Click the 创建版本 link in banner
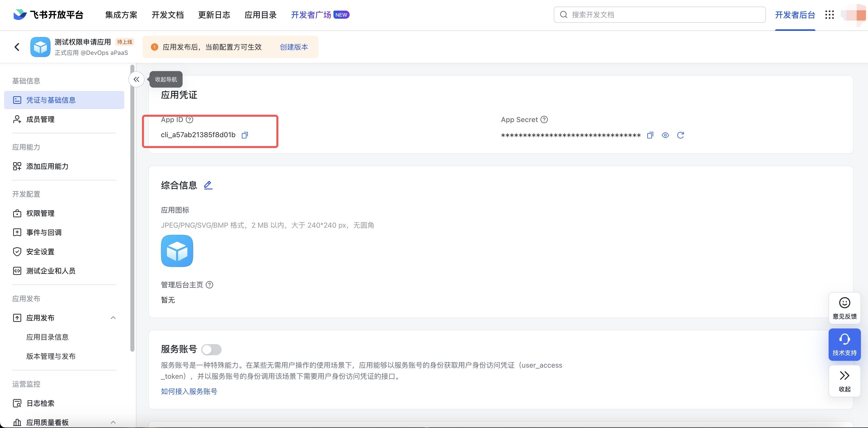868x428 pixels. pos(294,47)
